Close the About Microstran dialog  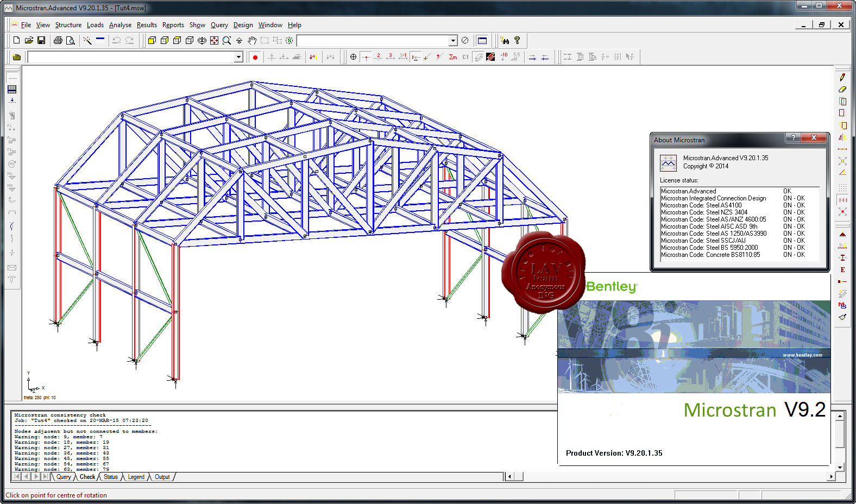814,138
